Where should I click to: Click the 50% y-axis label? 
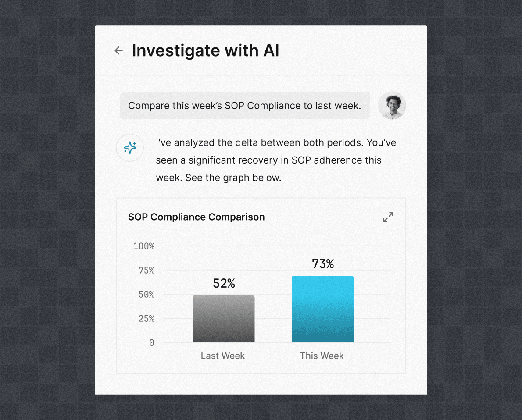(x=147, y=295)
